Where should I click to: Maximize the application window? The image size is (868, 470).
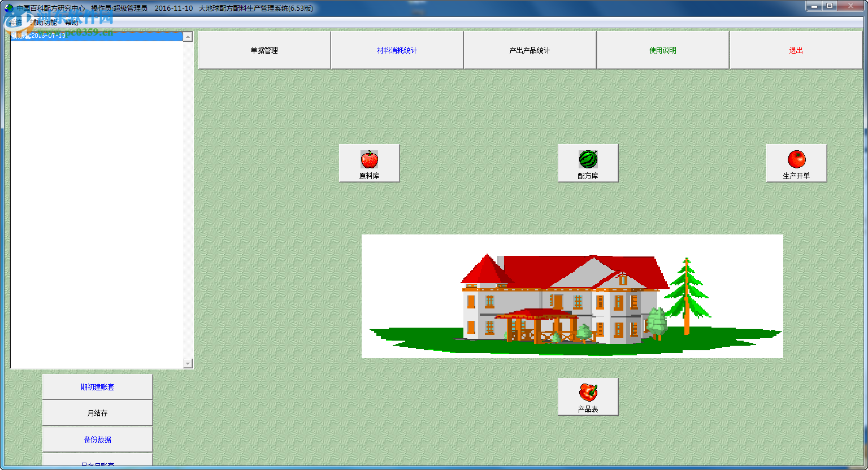pyautogui.click(x=830, y=6)
